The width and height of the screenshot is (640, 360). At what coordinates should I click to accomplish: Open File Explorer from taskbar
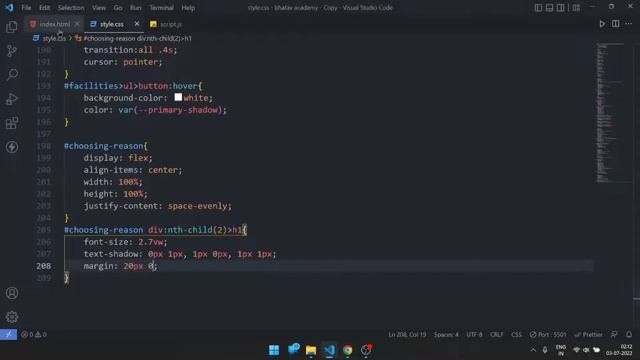tap(311, 350)
